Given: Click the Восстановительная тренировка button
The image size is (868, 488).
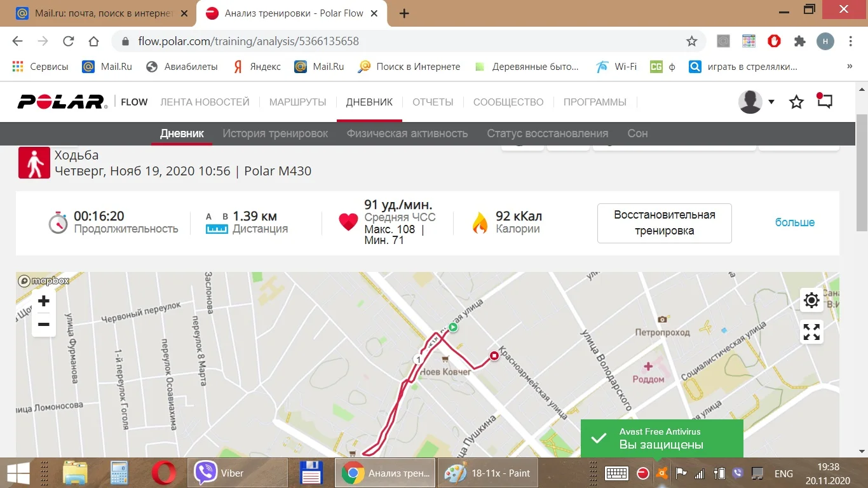Looking at the screenshot, I should point(665,223).
